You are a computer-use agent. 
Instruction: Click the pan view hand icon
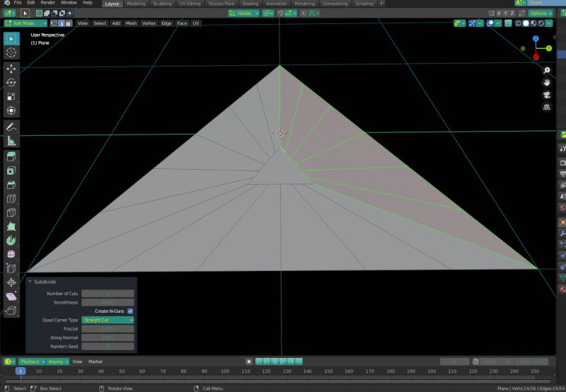547,83
